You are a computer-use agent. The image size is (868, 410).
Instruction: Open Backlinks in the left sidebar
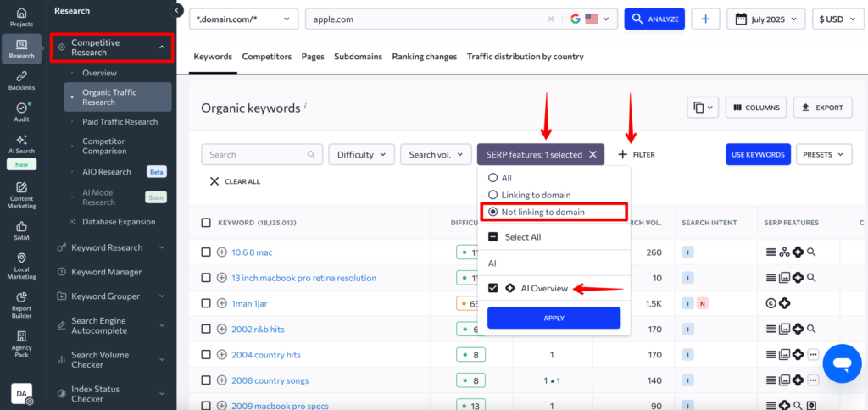(x=21, y=80)
